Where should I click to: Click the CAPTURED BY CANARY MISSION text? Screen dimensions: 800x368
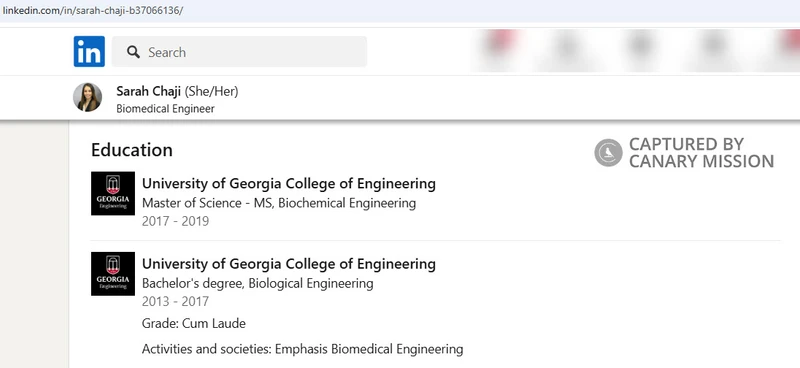tap(702, 153)
